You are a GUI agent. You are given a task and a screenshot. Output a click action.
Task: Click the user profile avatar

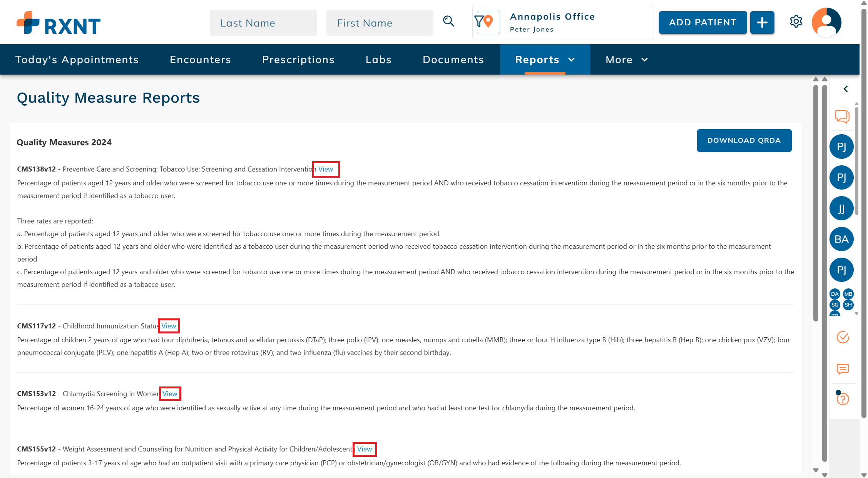click(826, 22)
